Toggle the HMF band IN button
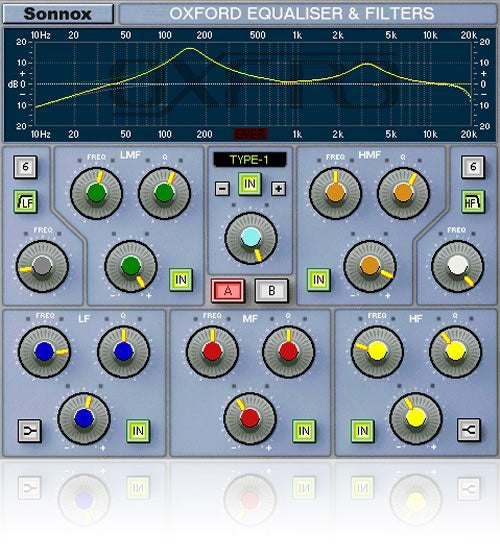Image resolution: width=500 pixels, height=544 pixels. [319, 280]
